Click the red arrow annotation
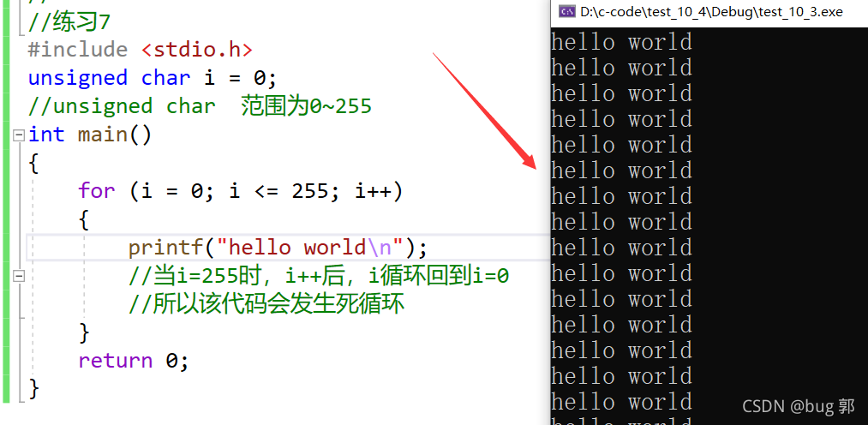 coord(485,111)
